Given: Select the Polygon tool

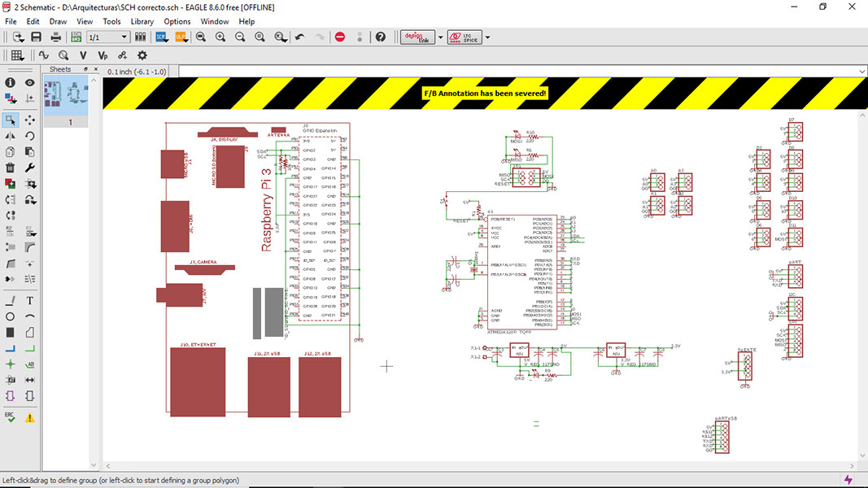Looking at the screenshot, I should pyautogui.click(x=30, y=333).
